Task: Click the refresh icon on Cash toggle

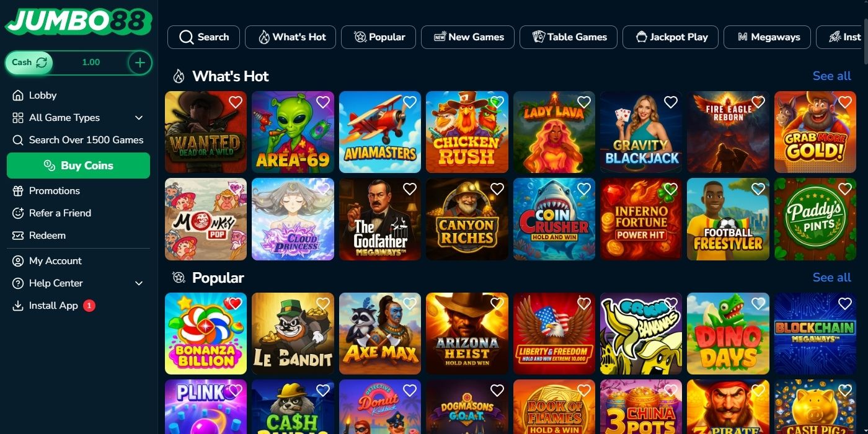Action: [x=42, y=62]
